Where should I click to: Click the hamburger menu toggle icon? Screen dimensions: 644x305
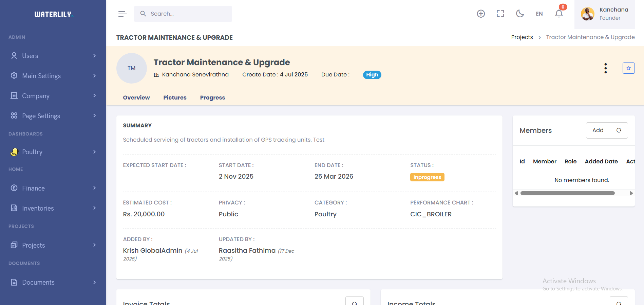(x=122, y=14)
